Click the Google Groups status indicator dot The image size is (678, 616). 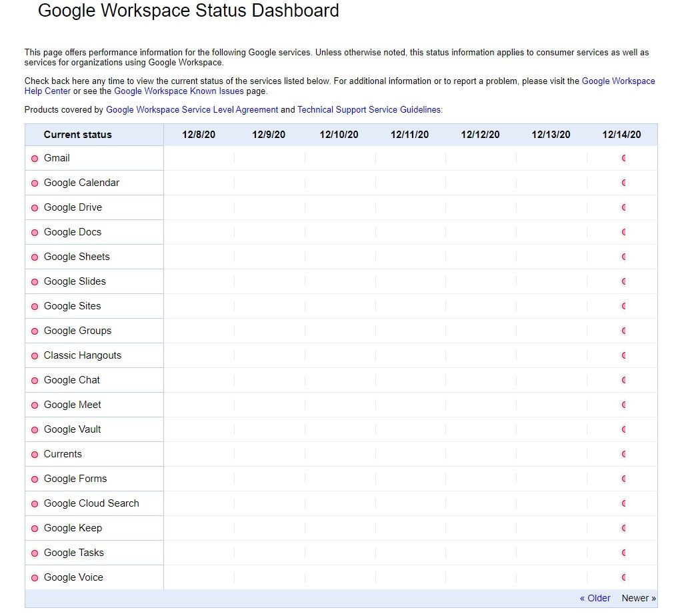coord(35,331)
